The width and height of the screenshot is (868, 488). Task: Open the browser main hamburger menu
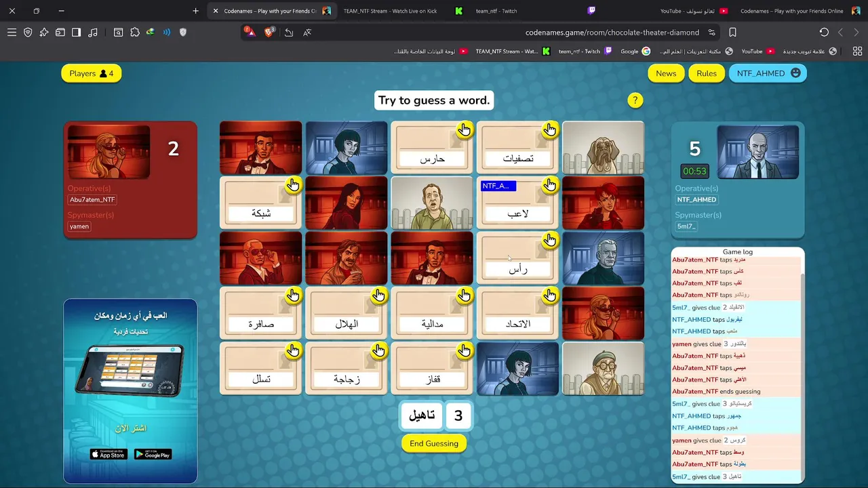coord(12,33)
